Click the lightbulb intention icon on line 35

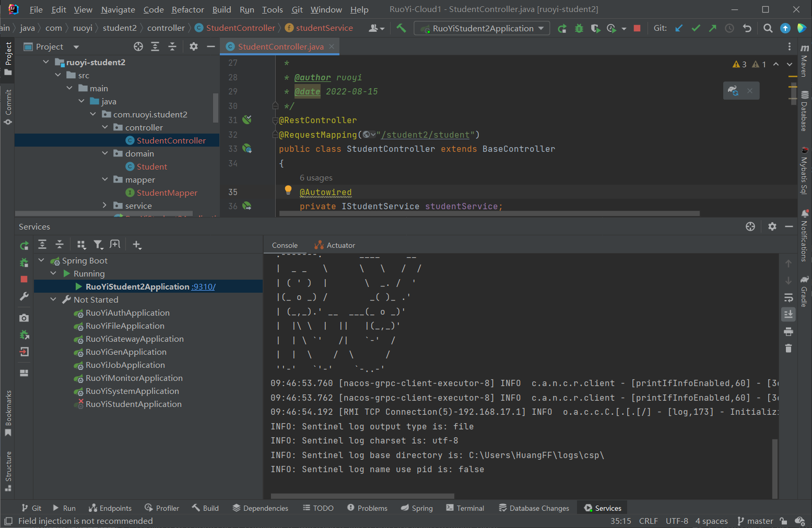288,190
